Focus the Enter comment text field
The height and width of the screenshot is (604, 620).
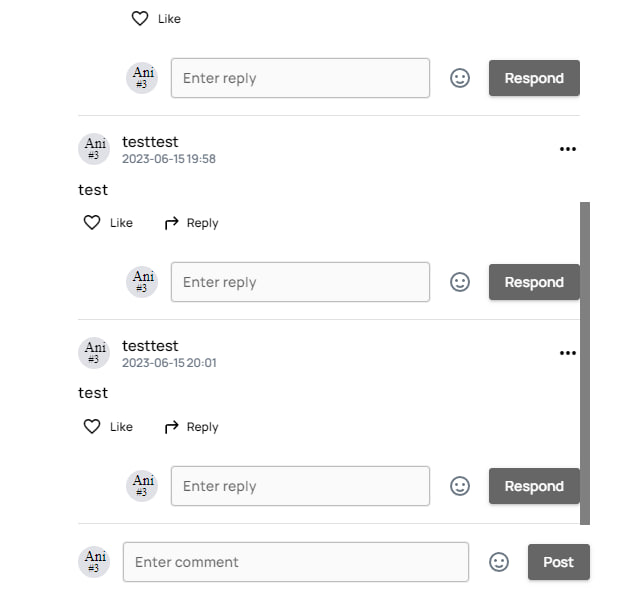click(x=295, y=562)
